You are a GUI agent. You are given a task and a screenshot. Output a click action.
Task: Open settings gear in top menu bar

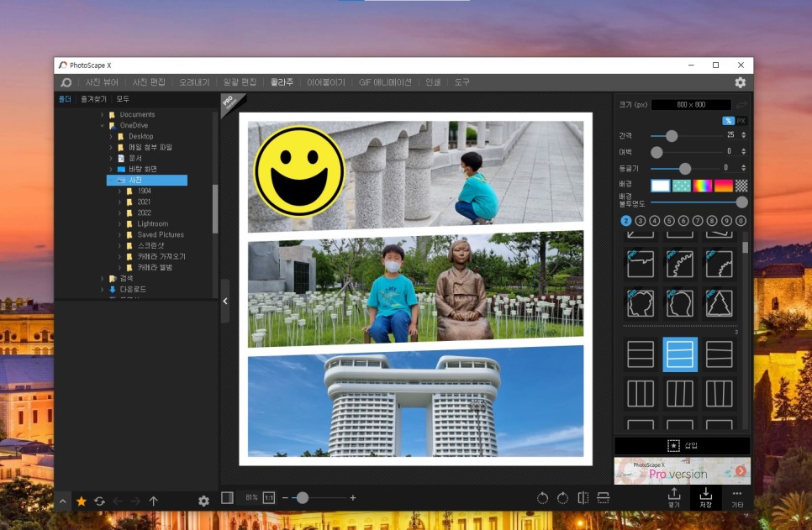point(740,82)
